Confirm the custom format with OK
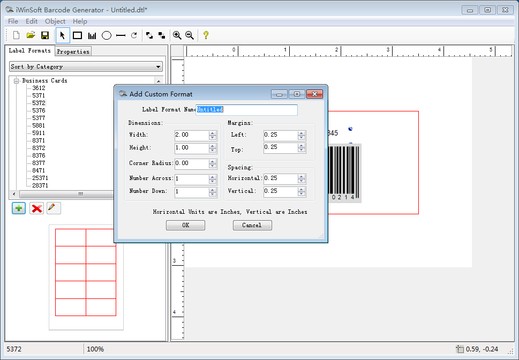 coord(186,225)
